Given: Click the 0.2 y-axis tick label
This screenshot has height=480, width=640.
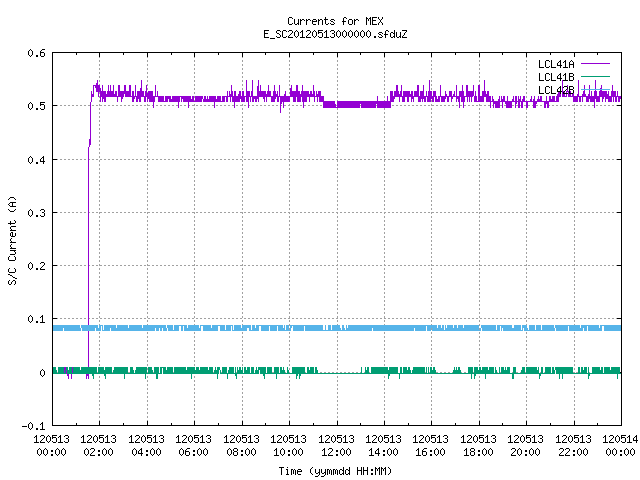Looking at the screenshot, I should coord(37,266).
